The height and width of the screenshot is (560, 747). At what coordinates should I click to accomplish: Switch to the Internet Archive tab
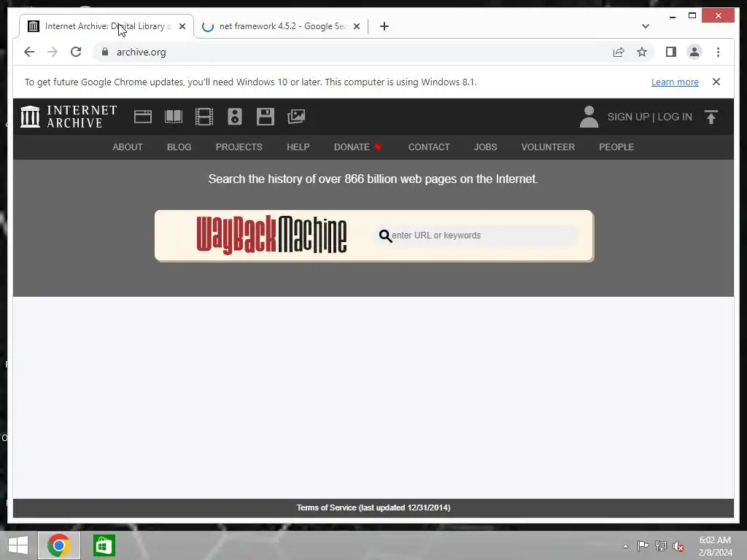(x=107, y=26)
